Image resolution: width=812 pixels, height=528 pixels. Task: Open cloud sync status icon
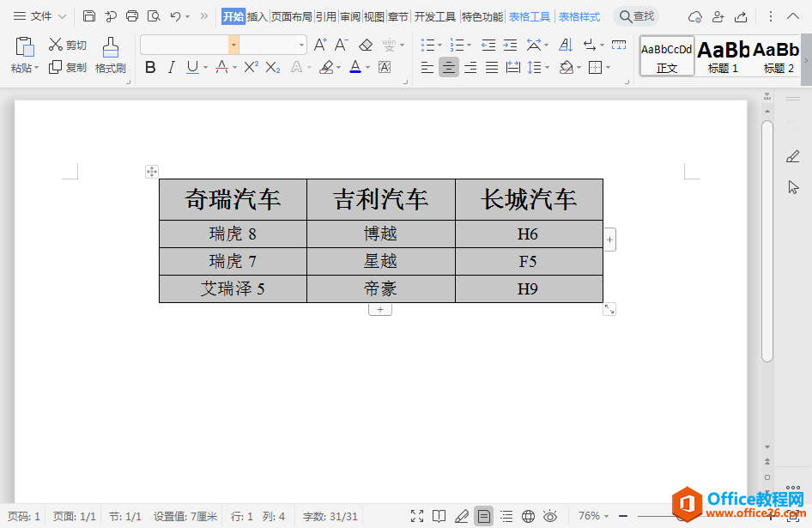(695, 16)
